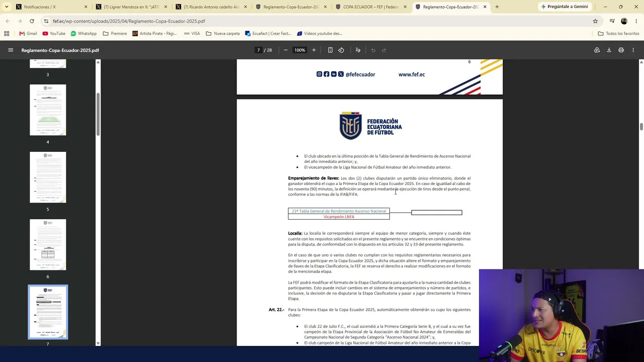Image resolution: width=644 pixels, height=362 pixels.
Task: Open the Nueva carpeta bookmarks folder
Action: pyautogui.click(x=223, y=34)
